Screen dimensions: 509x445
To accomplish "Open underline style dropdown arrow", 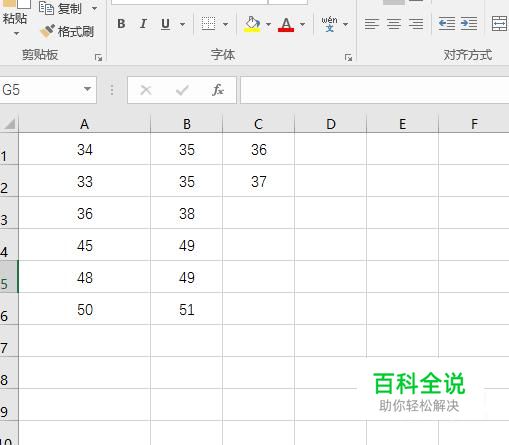I will click(x=182, y=24).
